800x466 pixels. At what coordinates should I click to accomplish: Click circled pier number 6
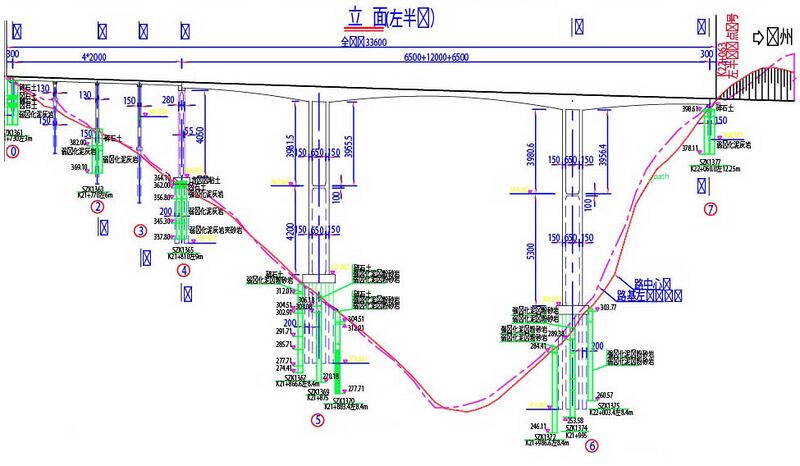coord(592,446)
